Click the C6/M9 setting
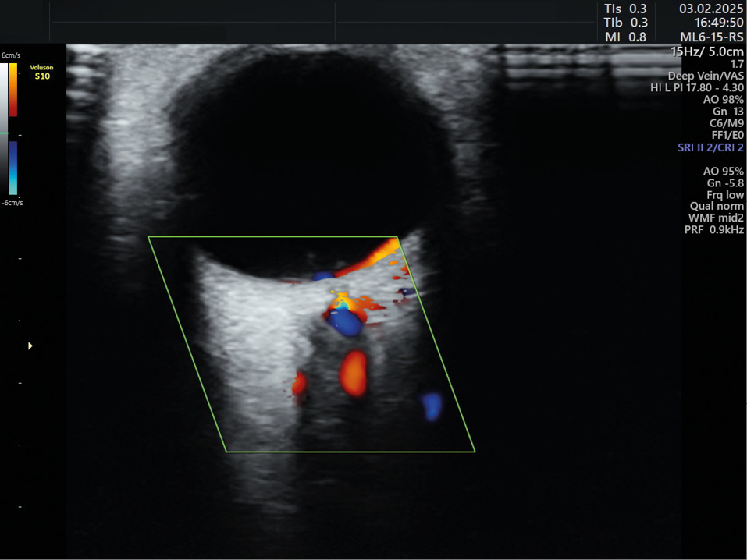 pos(727,123)
